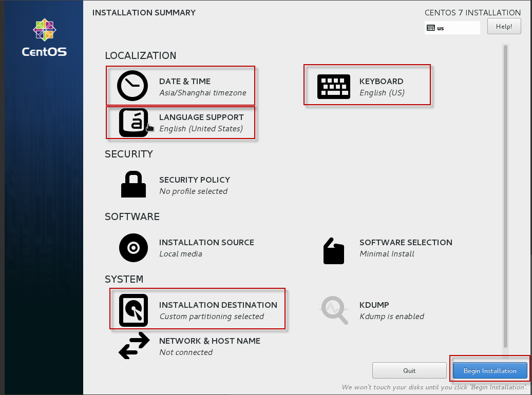Select the KEYBOARD label
This screenshot has height=395, width=532.
pyautogui.click(x=382, y=82)
